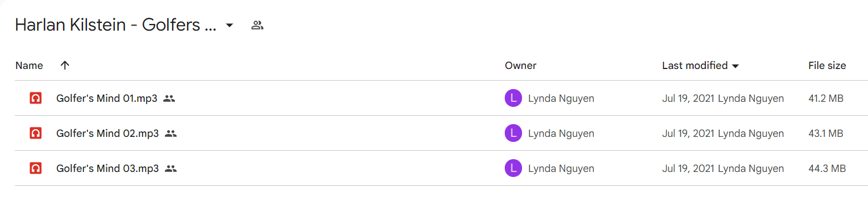Click shared icon next to Golfer's Mind 02.mp3
Image resolution: width=868 pixels, height=202 pixels.
click(171, 134)
